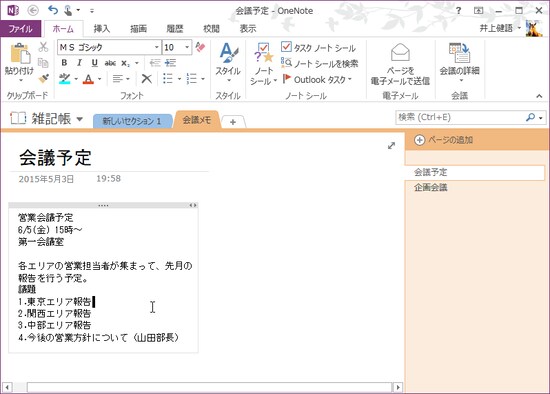Click the Delete X icon in font group
550x394 pixels.
pos(147,79)
